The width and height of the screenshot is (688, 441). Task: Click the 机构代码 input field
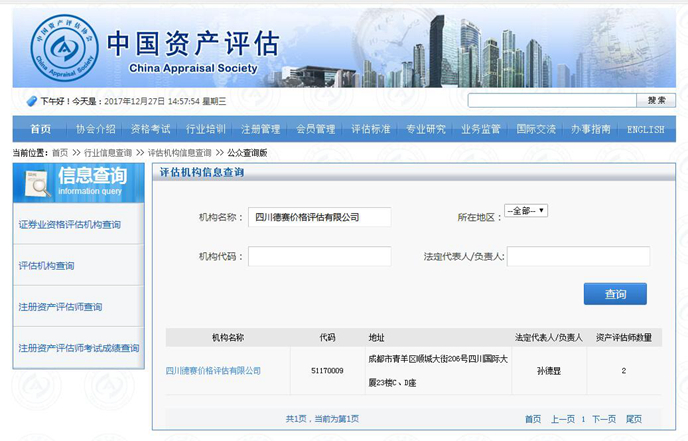point(319,256)
